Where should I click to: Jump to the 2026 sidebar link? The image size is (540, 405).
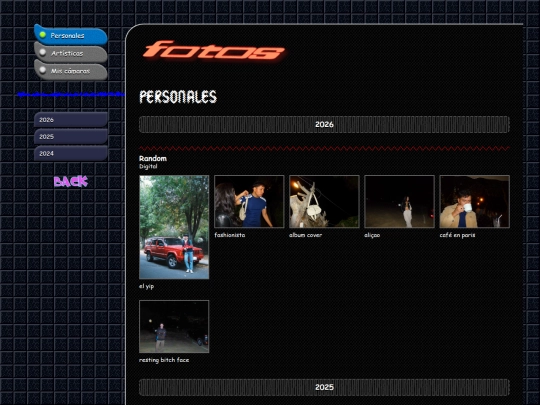click(71, 120)
